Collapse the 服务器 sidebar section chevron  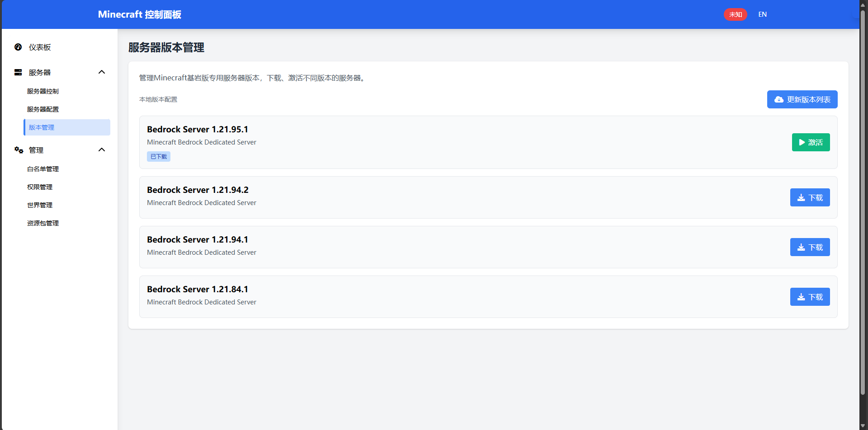click(102, 72)
